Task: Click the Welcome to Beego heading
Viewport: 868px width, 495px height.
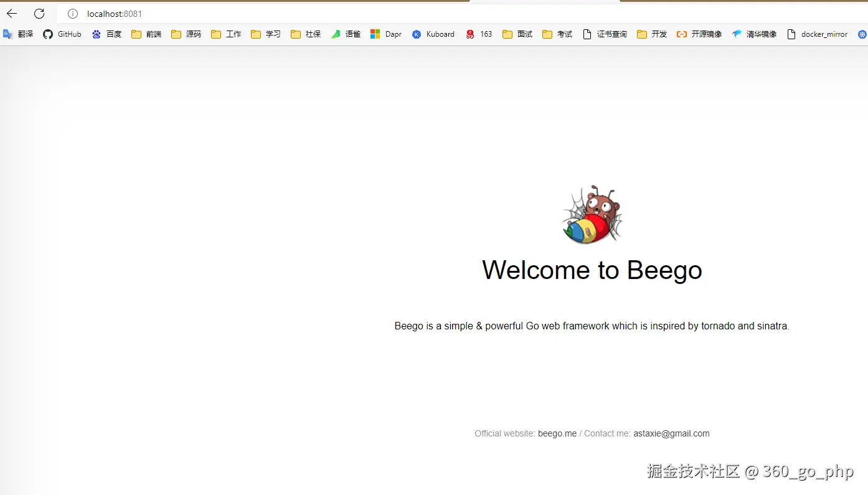Action: (x=592, y=270)
